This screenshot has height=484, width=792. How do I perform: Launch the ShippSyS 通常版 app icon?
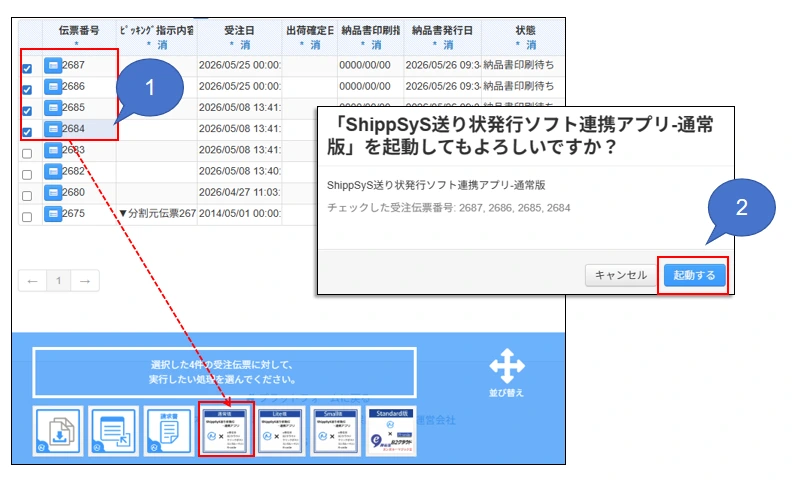(x=226, y=431)
